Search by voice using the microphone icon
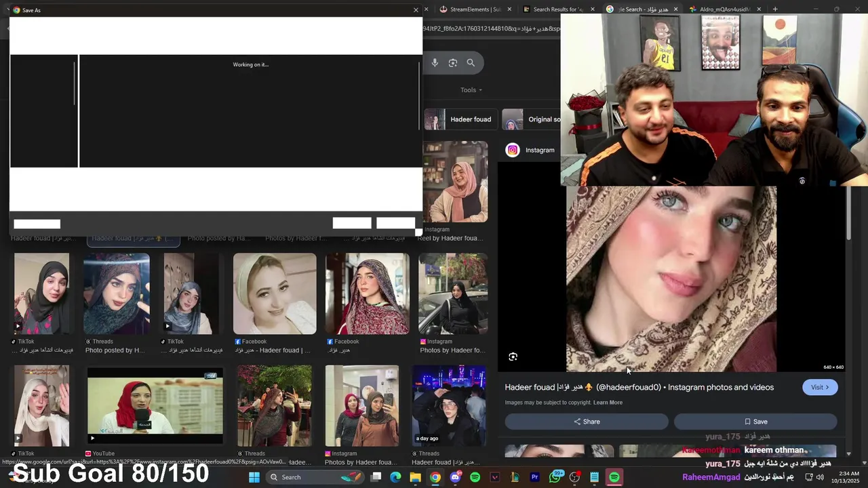 [x=435, y=63]
